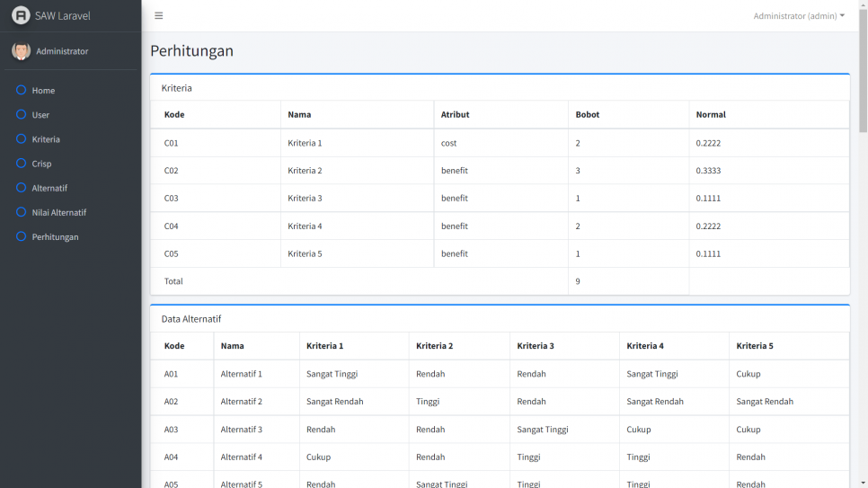Click the Atribut column header
The height and width of the screenshot is (488, 868).
point(455,114)
